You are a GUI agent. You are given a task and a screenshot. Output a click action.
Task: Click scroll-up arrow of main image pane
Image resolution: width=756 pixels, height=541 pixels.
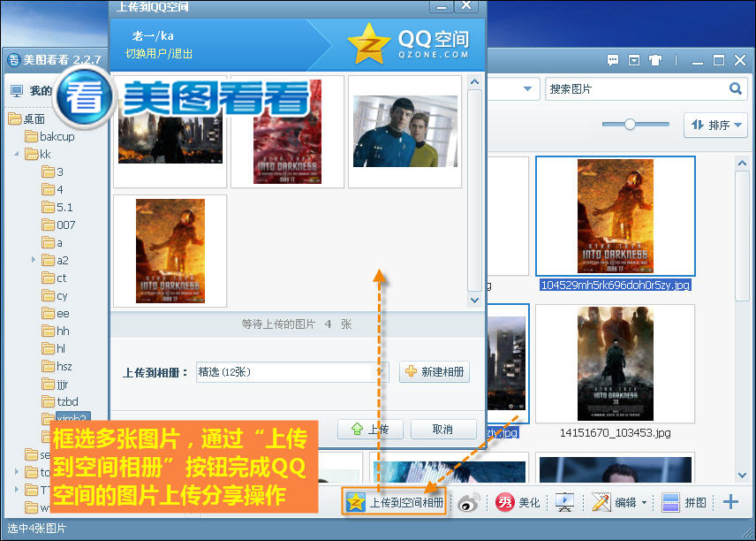click(x=742, y=164)
